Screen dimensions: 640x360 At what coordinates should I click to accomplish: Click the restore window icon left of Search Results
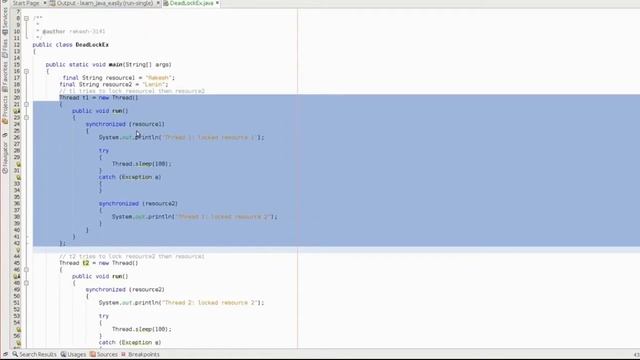[5, 354]
